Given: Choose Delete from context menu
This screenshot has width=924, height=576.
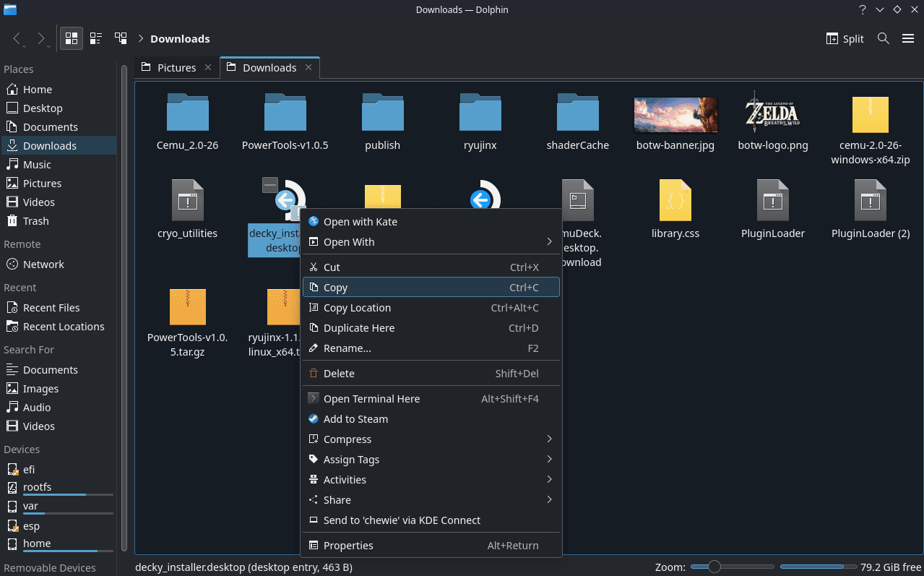Looking at the screenshot, I should [x=431, y=374].
